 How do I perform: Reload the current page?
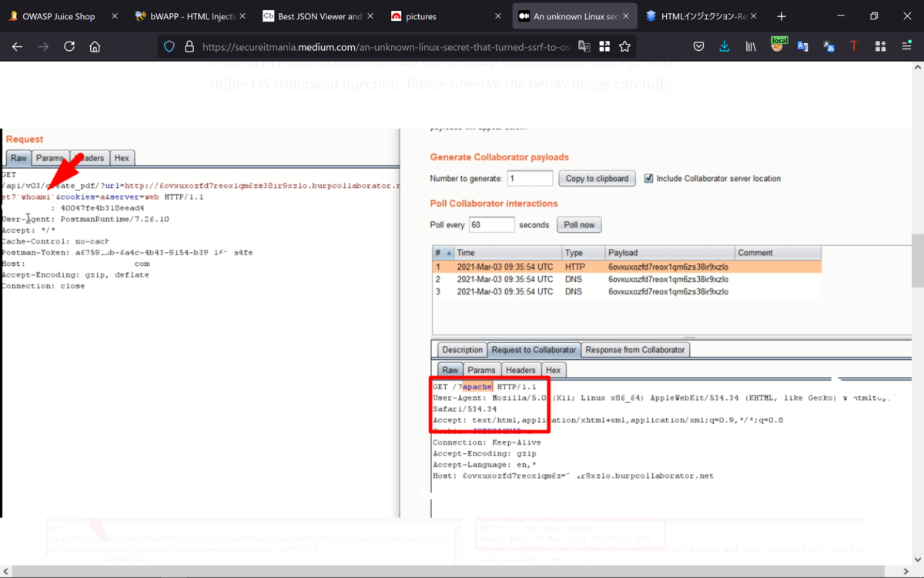(x=69, y=46)
